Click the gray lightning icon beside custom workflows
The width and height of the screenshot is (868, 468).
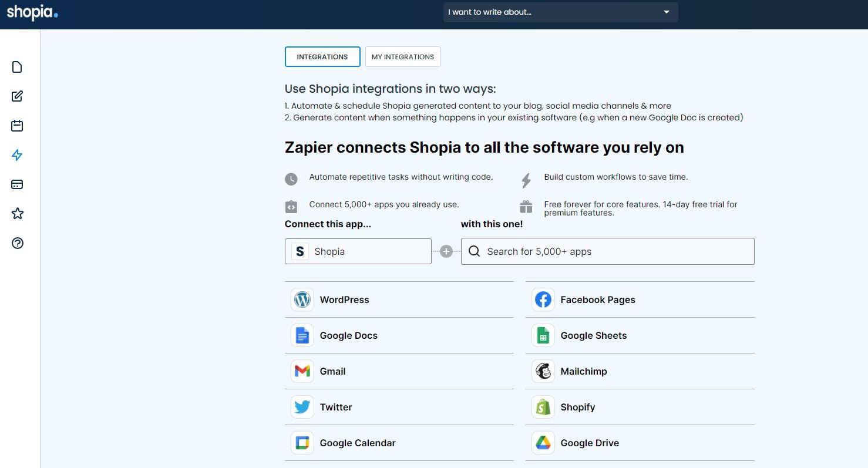point(526,180)
